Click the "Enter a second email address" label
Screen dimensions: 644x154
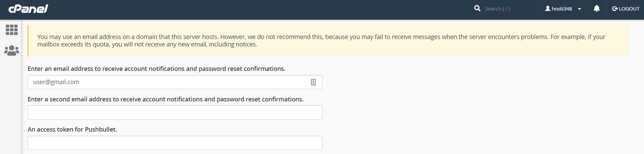coord(166,99)
